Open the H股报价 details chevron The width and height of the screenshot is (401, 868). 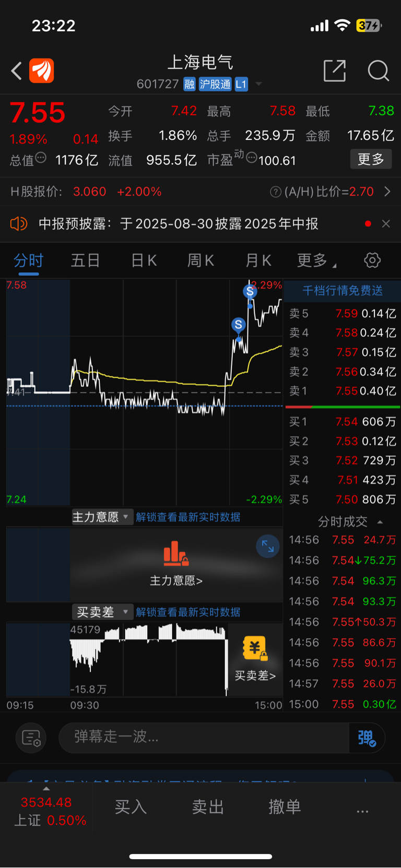click(x=387, y=192)
